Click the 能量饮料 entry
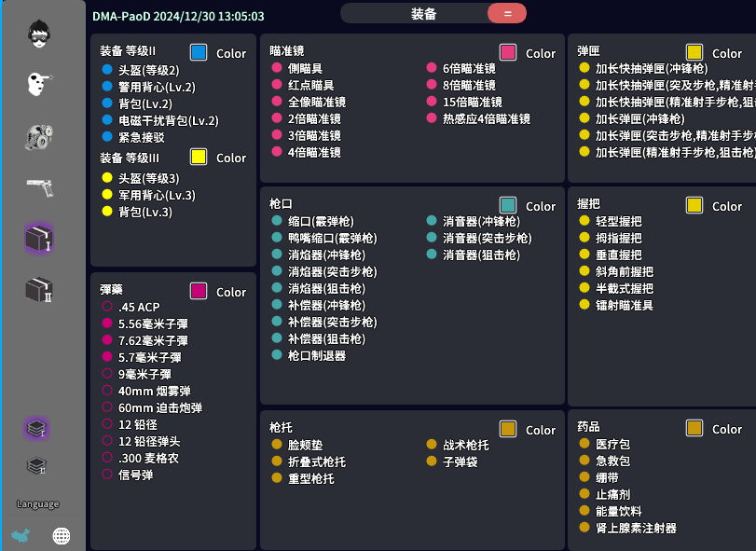Image resolution: width=756 pixels, height=551 pixels. [619, 511]
